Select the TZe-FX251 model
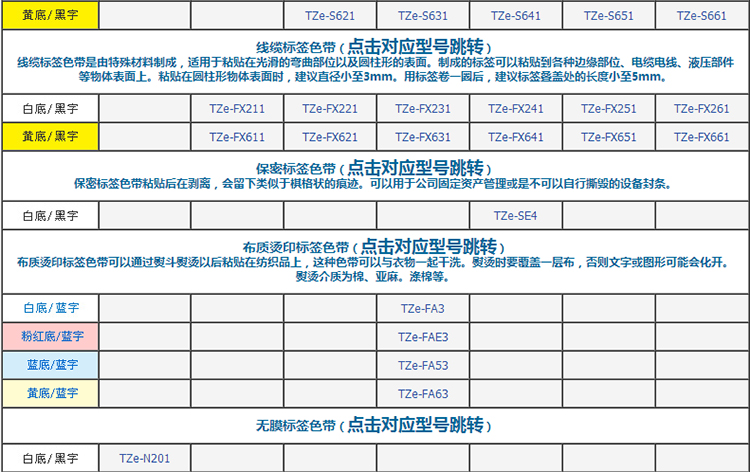The width and height of the screenshot is (750, 472). click(x=608, y=109)
